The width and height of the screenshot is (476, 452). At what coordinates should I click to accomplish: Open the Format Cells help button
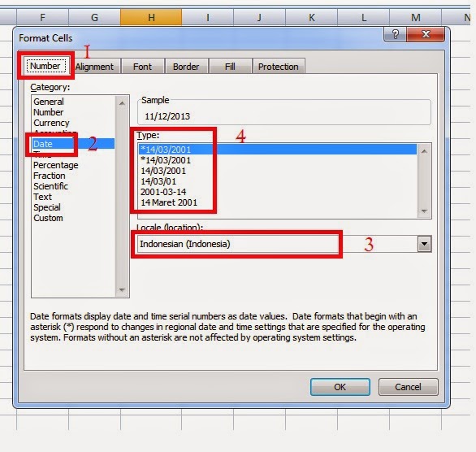coord(395,34)
